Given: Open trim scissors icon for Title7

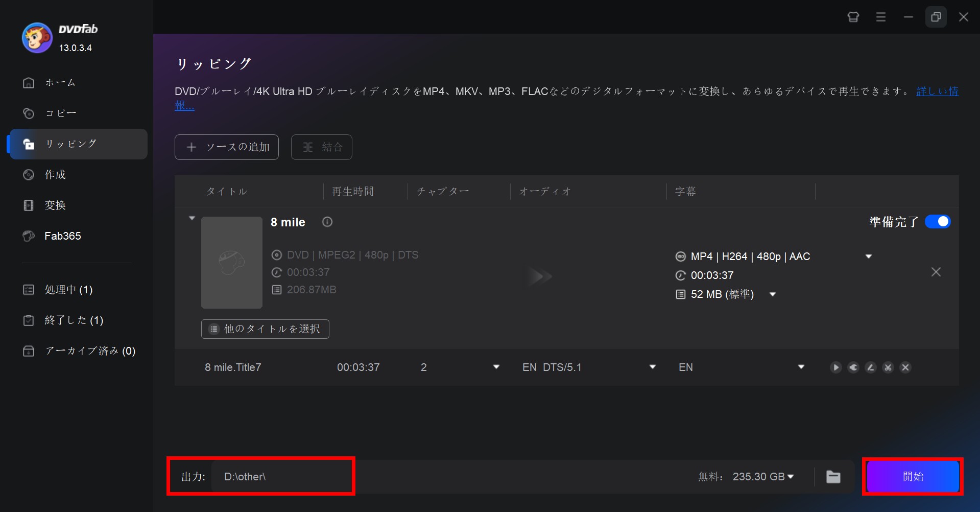Looking at the screenshot, I should click(888, 367).
